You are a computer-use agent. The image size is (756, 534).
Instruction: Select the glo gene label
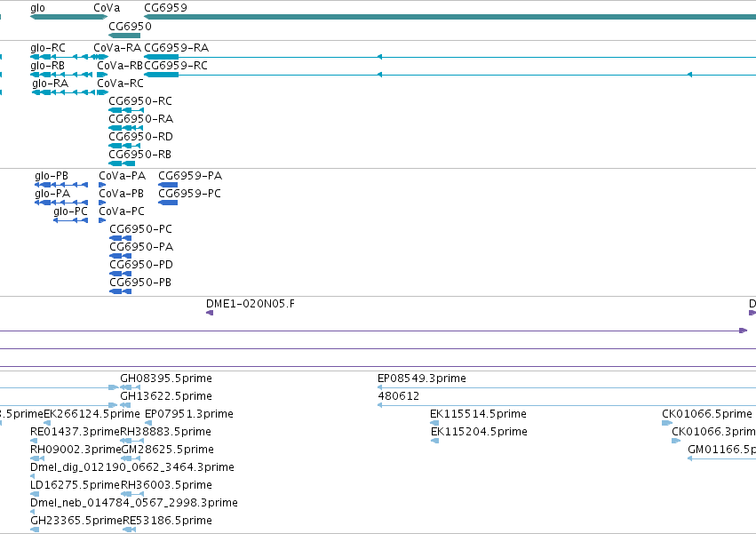click(37, 8)
